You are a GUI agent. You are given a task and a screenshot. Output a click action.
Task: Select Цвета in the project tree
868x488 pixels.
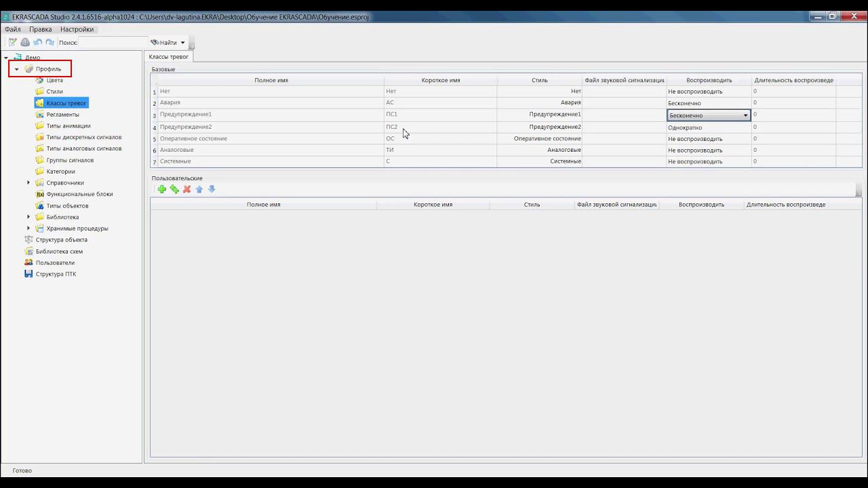coord(54,80)
